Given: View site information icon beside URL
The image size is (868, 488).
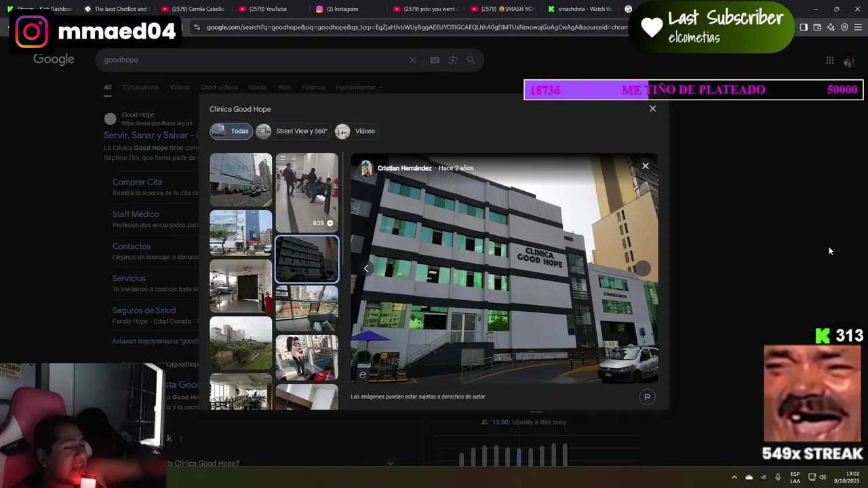Looking at the screenshot, I should coord(197,27).
